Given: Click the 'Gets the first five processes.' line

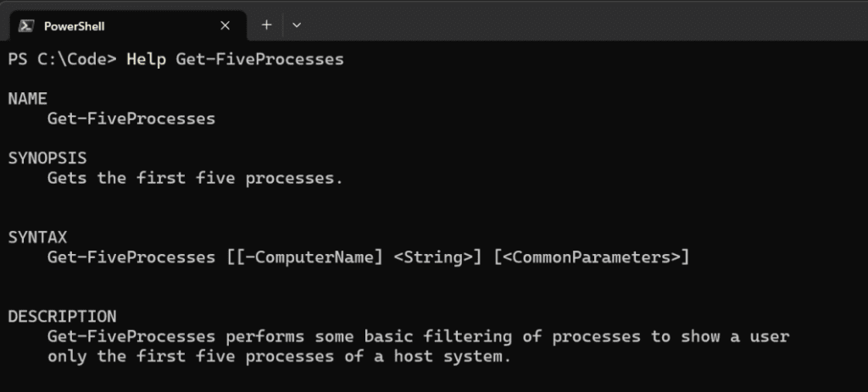Looking at the screenshot, I should (x=196, y=179).
